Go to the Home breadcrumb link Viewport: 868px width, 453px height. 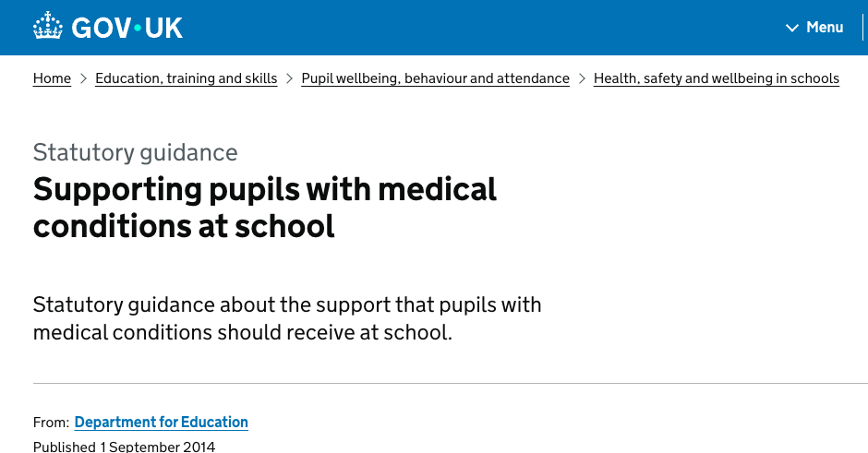point(52,78)
